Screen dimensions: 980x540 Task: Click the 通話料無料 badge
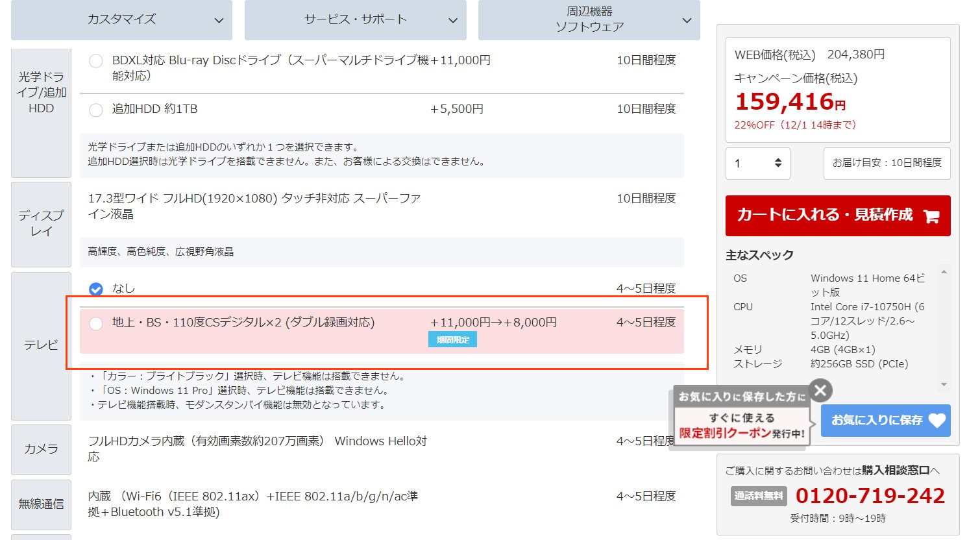(758, 496)
